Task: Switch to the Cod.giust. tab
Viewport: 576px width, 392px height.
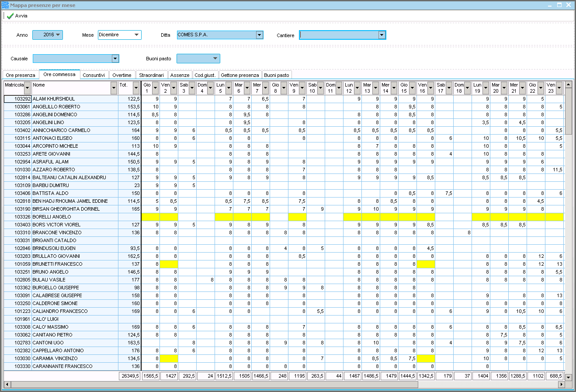Action: pos(205,75)
